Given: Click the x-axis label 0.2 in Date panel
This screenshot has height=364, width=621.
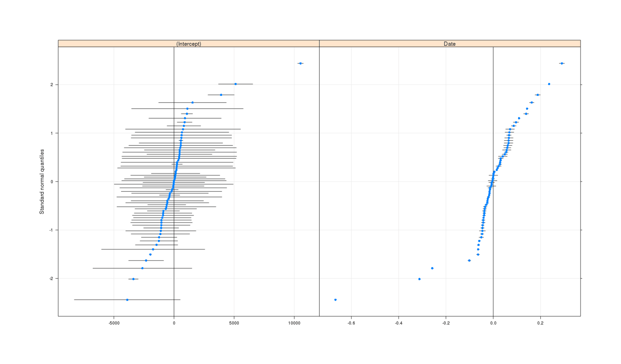Looking at the screenshot, I should (x=541, y=323).
